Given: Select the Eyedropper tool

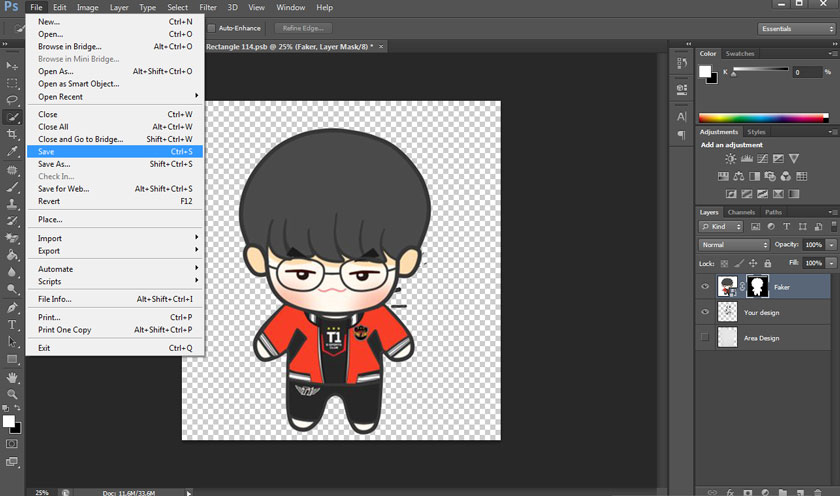Looking at the screenshot, I should point(12,152).
